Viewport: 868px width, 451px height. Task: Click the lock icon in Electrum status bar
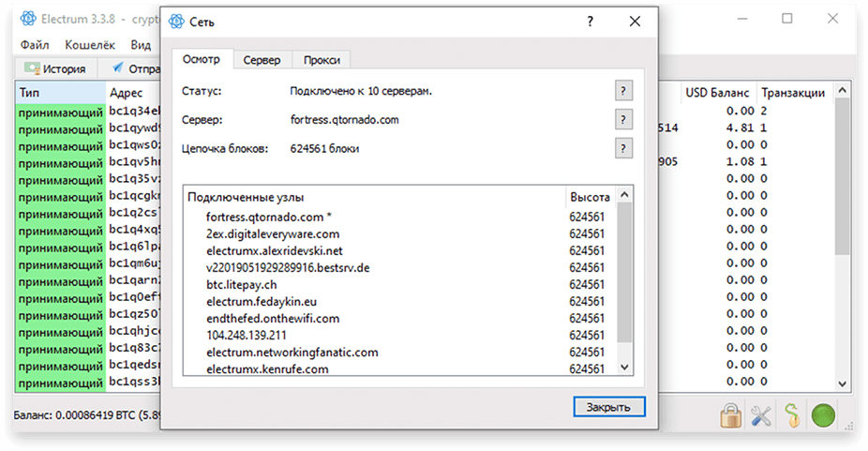coord(731,415)
